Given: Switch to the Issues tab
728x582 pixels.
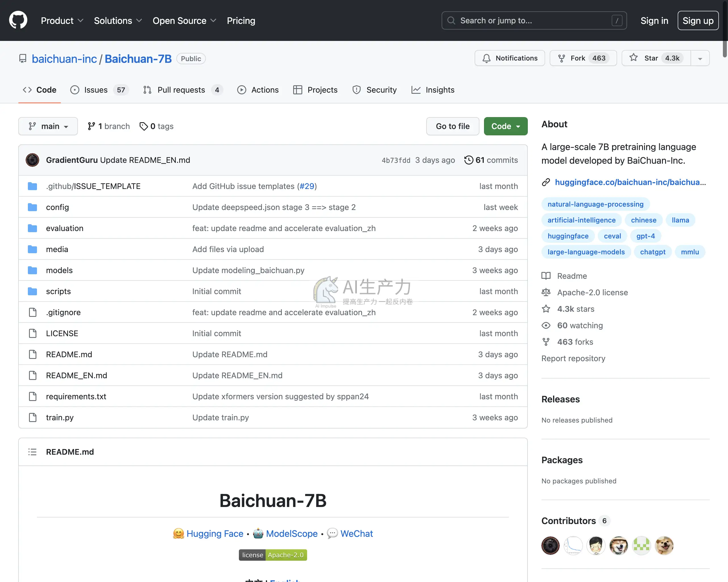Looking at the screenshot, I should [99, 90].
